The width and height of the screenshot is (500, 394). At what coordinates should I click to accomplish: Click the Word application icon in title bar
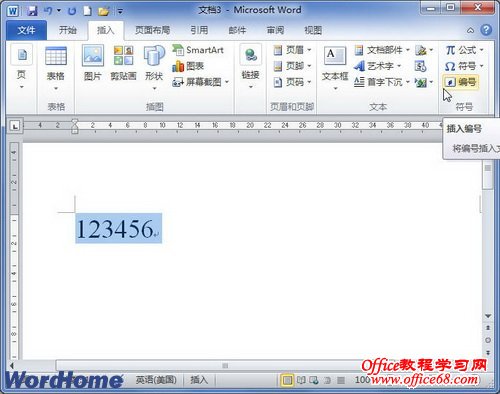(x=13, y=11)
